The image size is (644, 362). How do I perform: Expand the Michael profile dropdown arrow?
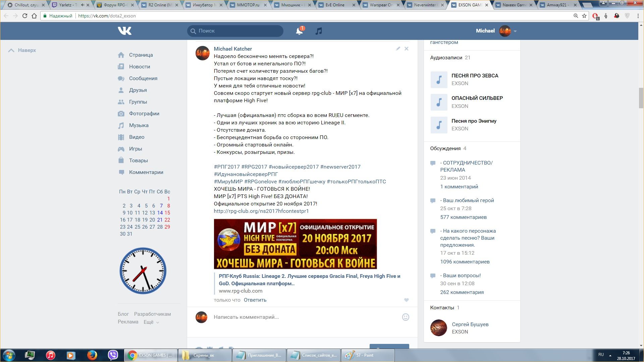(515, 31)
